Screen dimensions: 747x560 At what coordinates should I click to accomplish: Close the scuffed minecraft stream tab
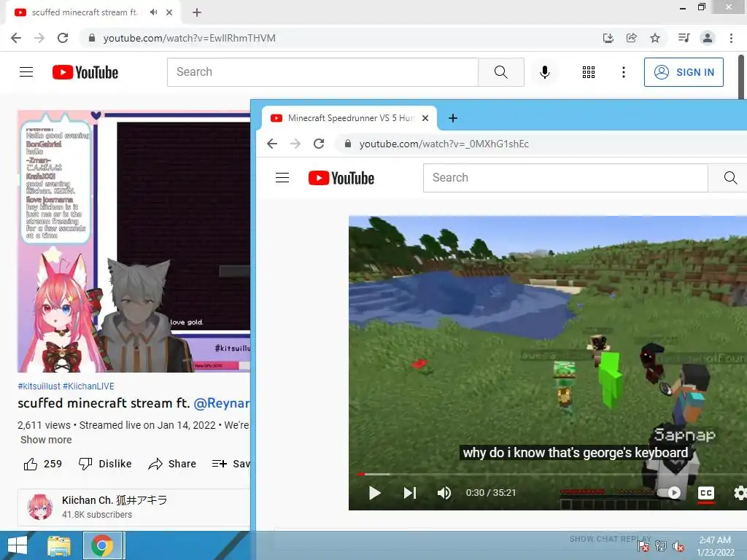click(x=169, y=12)
